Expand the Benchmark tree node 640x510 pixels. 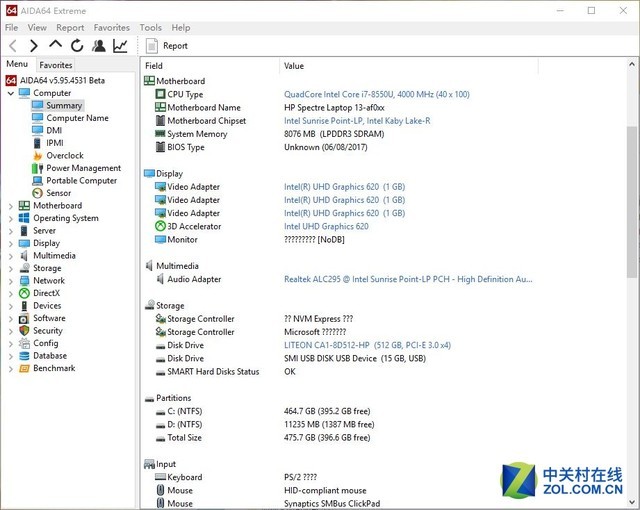pos(11,368)
